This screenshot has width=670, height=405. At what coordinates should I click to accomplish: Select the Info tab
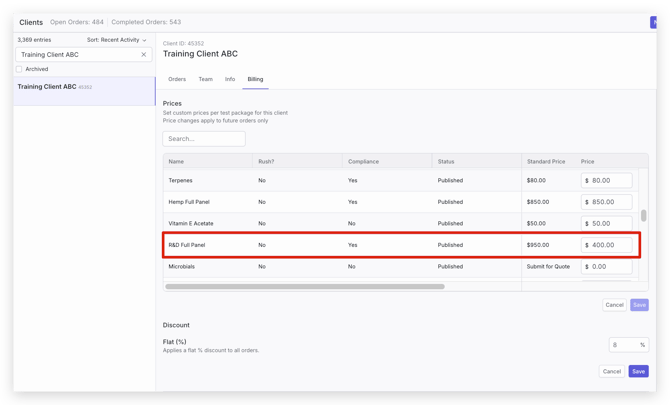pos(230,79)
